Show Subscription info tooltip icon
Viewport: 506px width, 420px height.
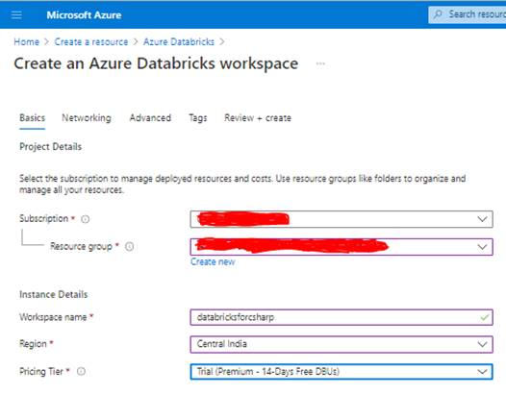click(86, 219)
